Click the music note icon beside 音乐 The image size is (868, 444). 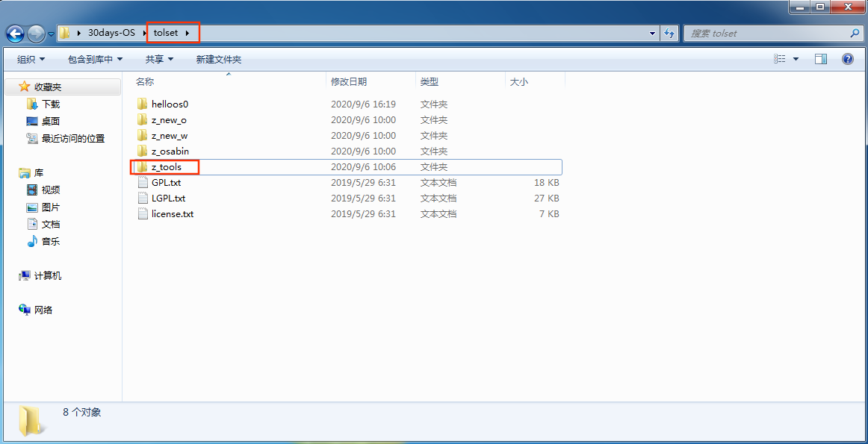(x=32, y=242)
